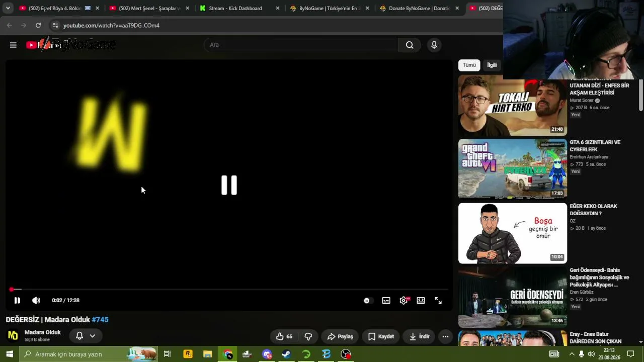Save the video with Kaydet
The height and width of the screenshot is (362, 644).
point(381,336)
